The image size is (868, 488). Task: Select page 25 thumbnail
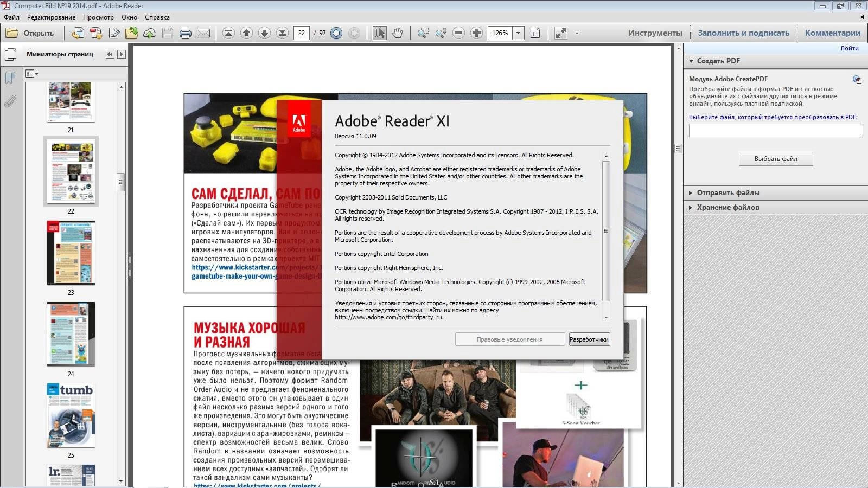point(71,416)
